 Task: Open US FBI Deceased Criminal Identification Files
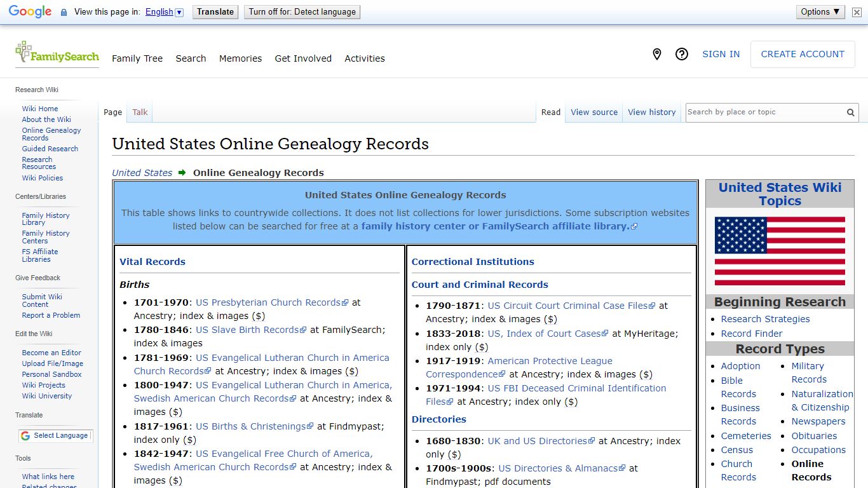point(546,395)
